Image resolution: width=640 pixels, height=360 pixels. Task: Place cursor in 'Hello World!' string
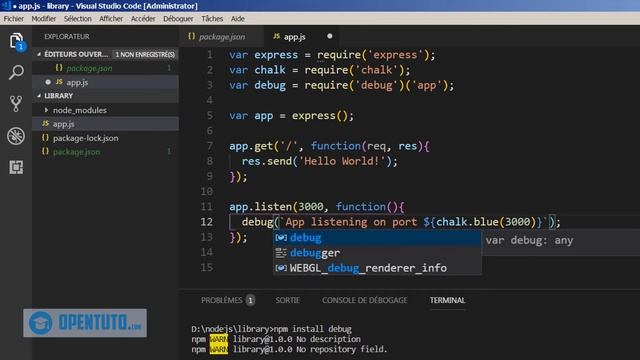click(x=342, y=161)
